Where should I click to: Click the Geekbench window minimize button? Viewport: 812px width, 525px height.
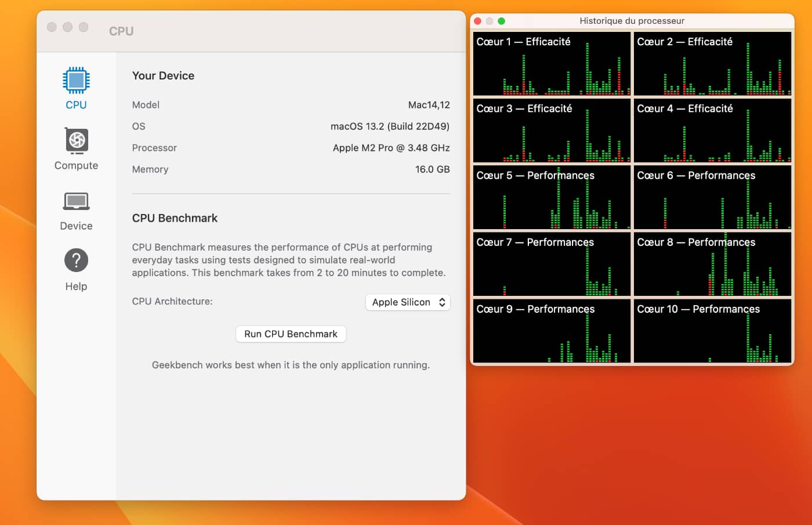point(67,27)
